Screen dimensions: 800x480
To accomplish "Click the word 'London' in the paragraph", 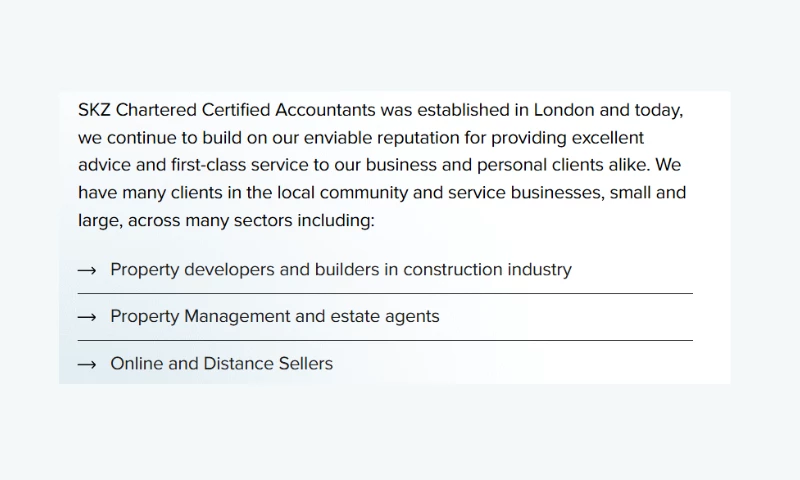I will click(x=564, y=110).
